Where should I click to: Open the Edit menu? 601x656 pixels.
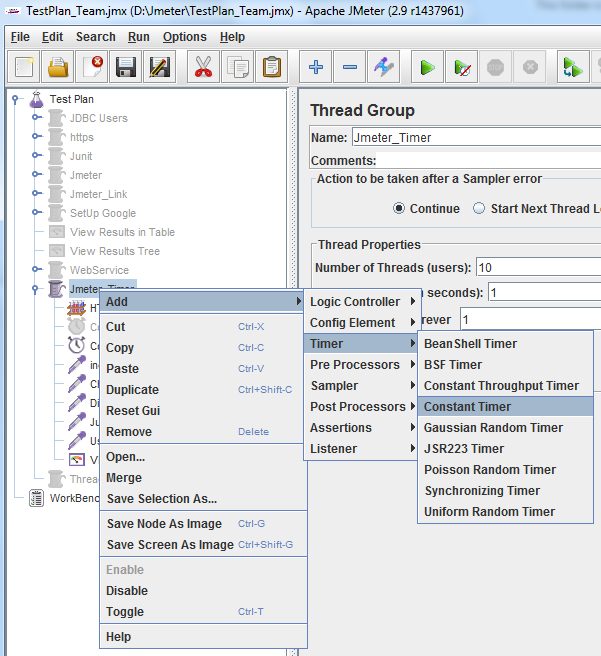(x=52, y=37)
